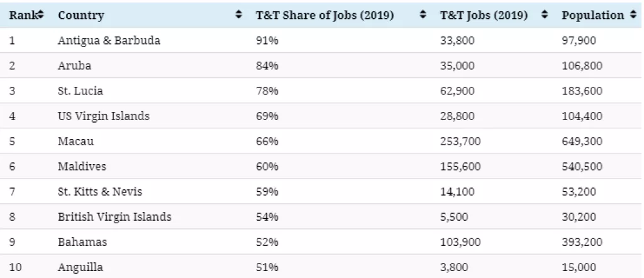Click the Country header label
The image size is (644, 278).
81,15
